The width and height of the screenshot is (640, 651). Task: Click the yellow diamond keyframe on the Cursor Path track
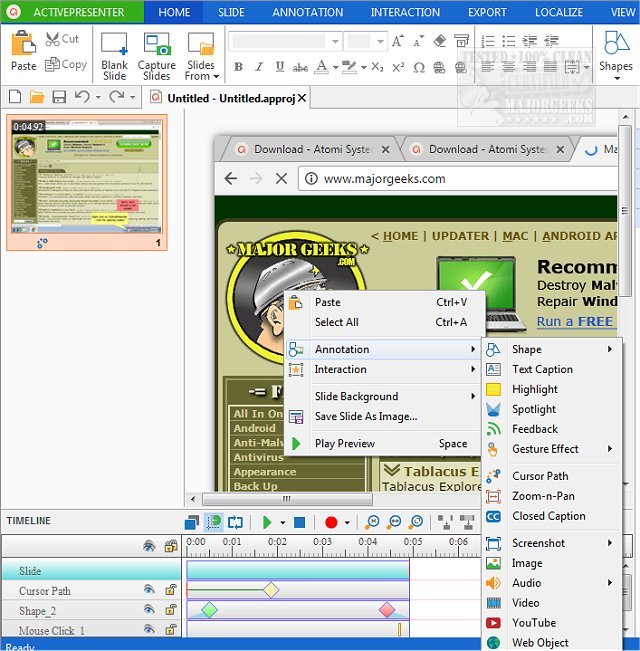click(271, 590)
